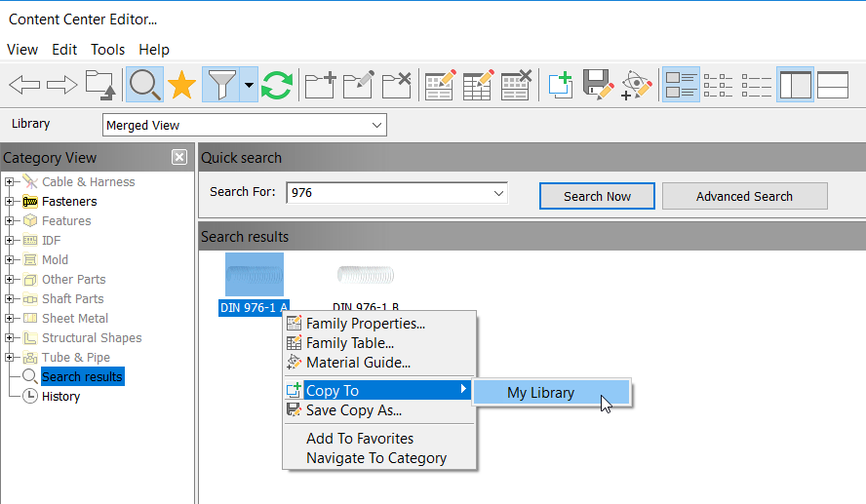866x504 pixels.
Task: Open History in category tree
Action: pyautogui.click(x=60, y=397)
